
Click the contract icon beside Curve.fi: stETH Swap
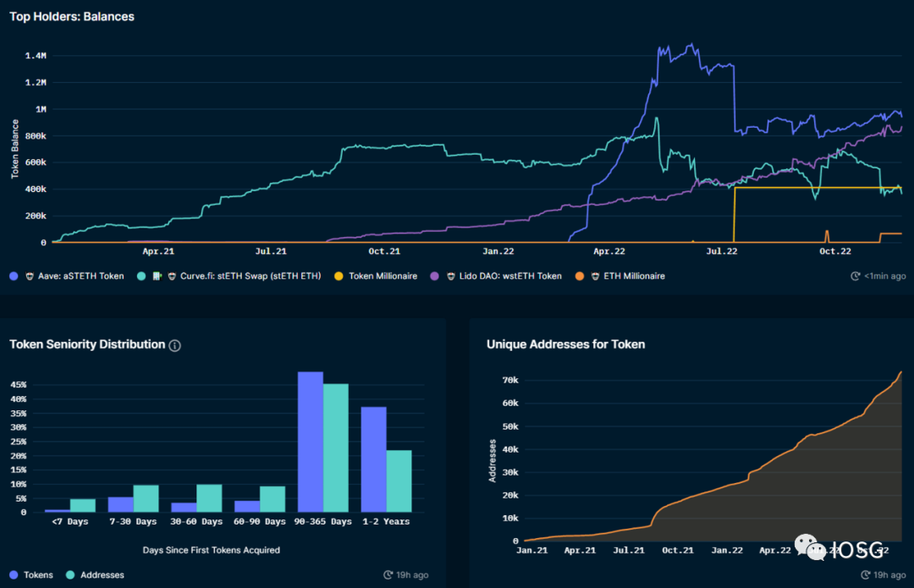(x=157, y=276)
